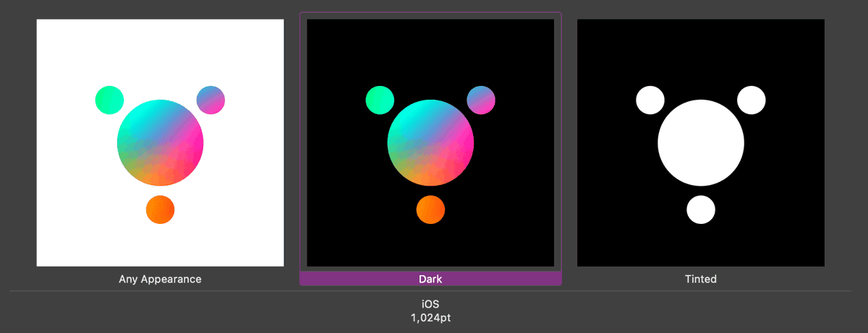
Task: Click the '1,024pt' size text
Action: click(430, 317)
